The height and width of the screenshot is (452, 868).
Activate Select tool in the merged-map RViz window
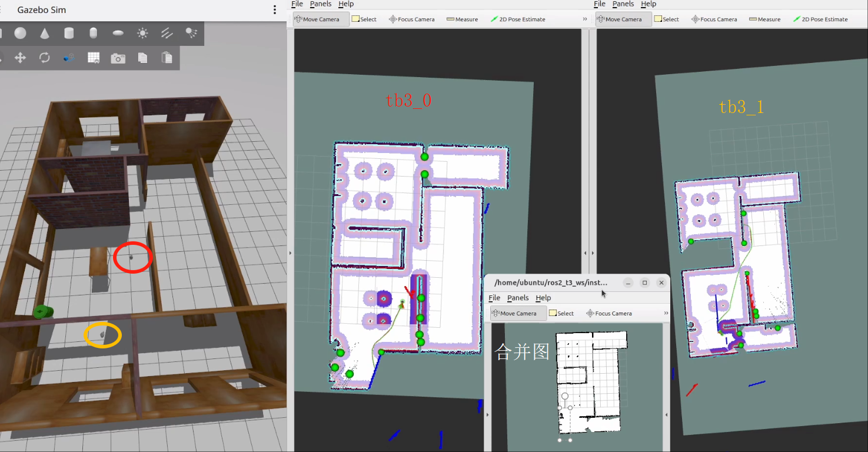pyautogui.click(x=561, y=314)
